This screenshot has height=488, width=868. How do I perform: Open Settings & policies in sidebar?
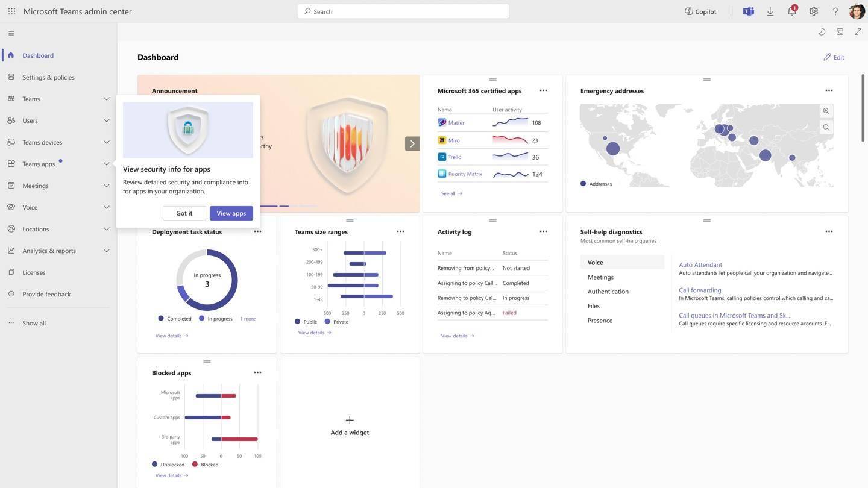pyautogui.click(x=58, y=77)
